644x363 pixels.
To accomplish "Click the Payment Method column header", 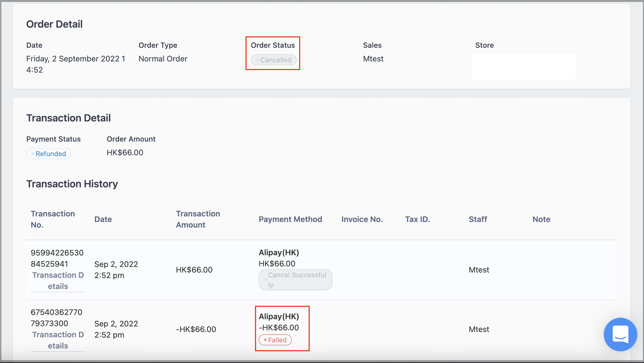I will click(290, 219).
